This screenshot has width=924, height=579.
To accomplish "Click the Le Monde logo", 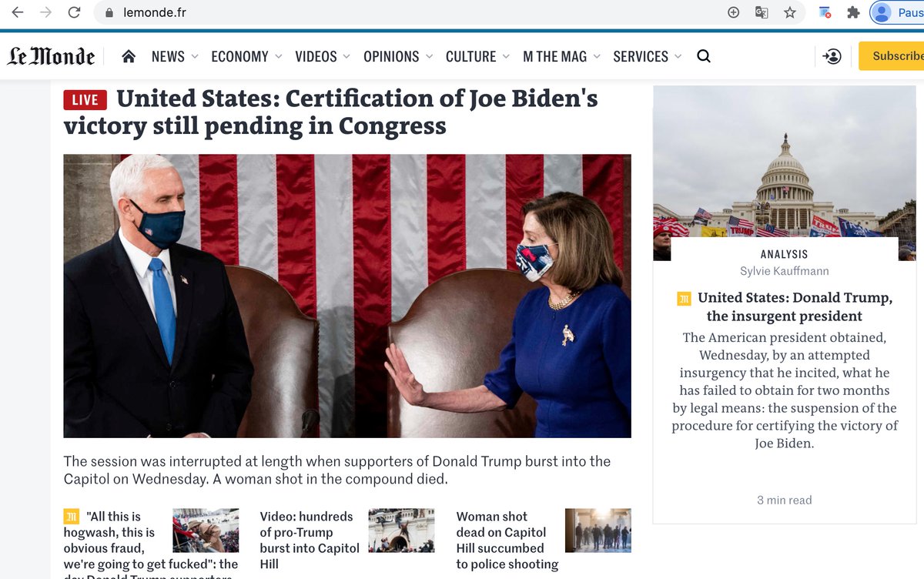I will 52,56.
